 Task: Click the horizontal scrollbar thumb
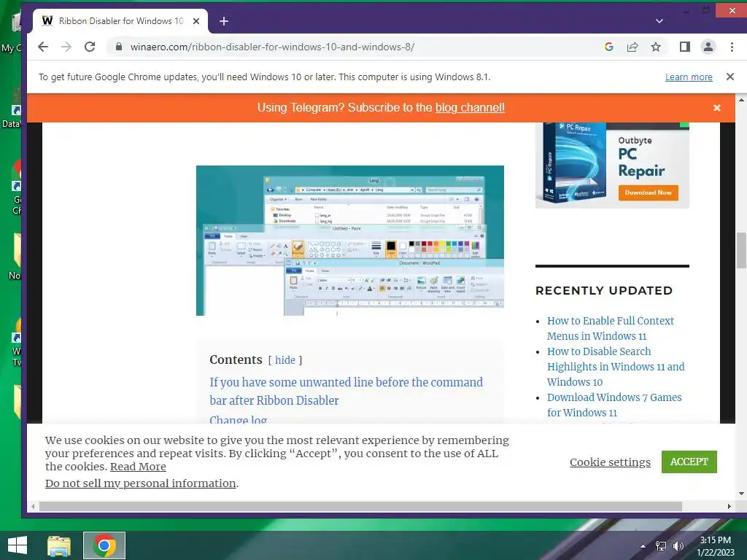pos(360,506)
